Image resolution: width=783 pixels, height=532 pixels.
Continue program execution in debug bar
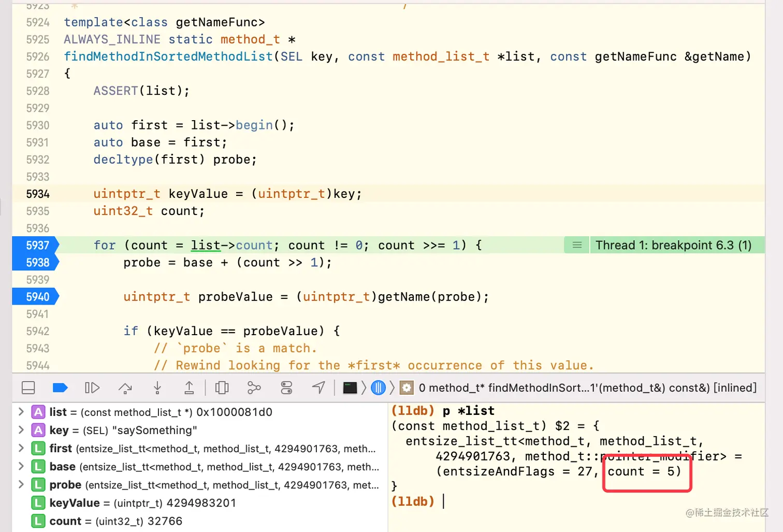point(92,387)
